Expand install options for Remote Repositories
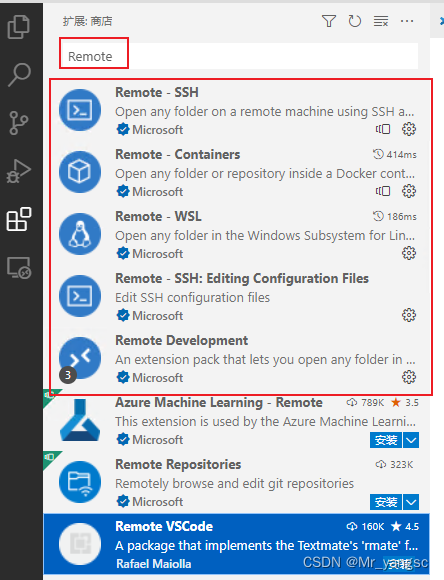Image resolution: width=444 pixels, height=580 pixels. pos(411,502)
